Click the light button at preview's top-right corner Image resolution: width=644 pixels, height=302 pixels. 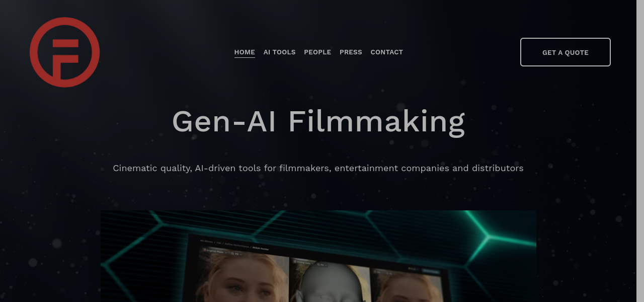click(x=431, y=270)
